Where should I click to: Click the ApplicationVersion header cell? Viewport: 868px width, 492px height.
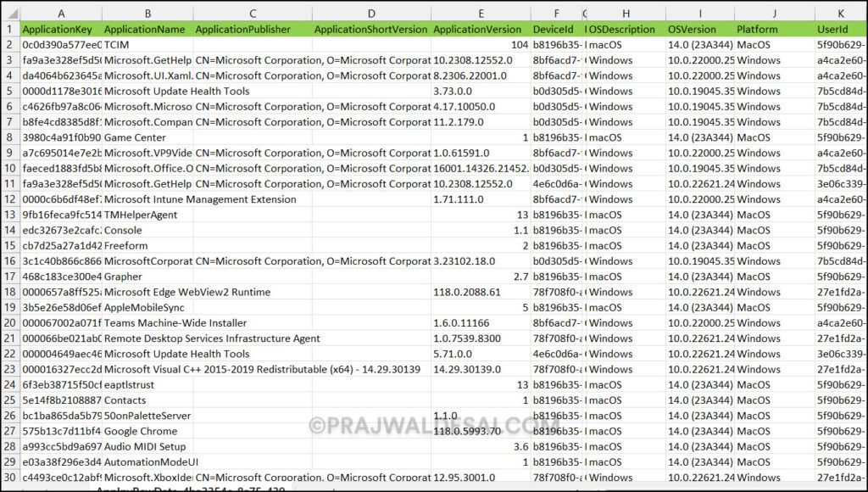coord(481,30)
